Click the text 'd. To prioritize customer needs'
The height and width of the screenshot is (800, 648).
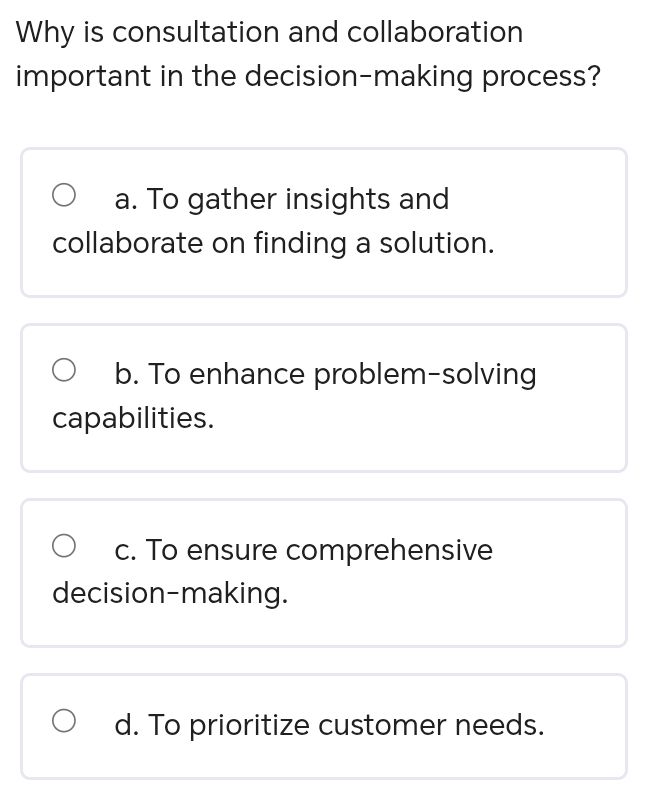point(330,725)
